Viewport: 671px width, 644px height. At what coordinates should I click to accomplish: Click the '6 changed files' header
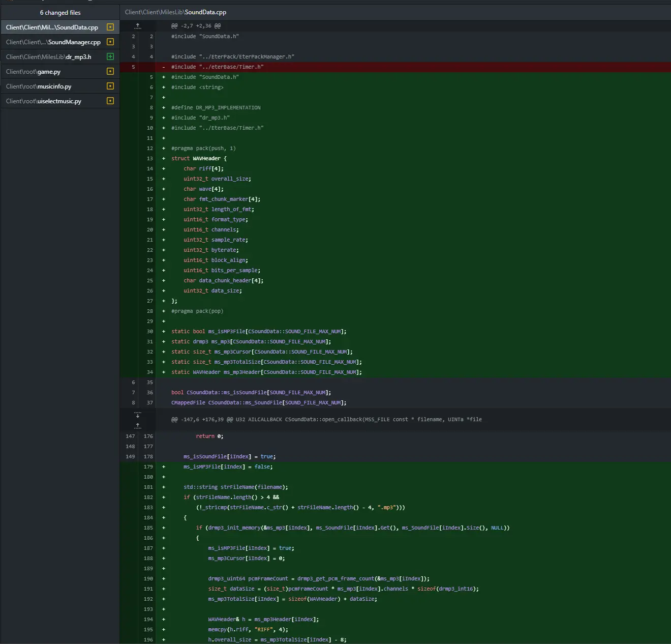pos(60,12)
